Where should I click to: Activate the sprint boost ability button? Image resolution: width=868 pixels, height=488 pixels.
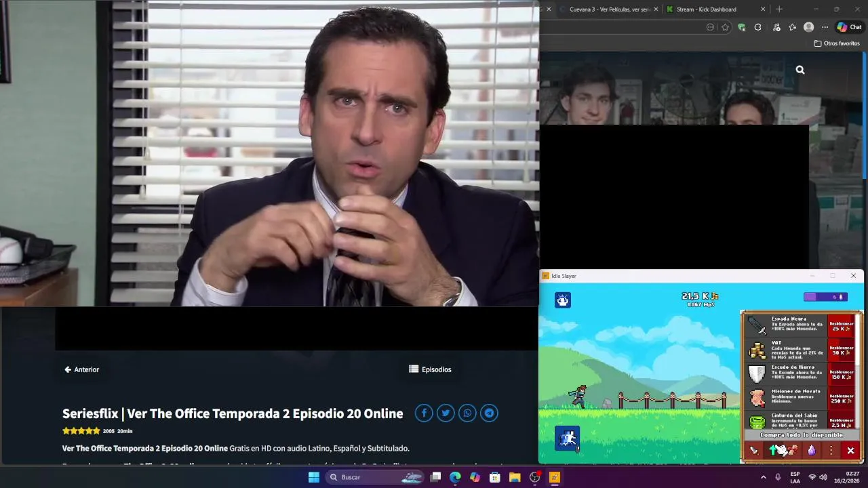[568, 439]
